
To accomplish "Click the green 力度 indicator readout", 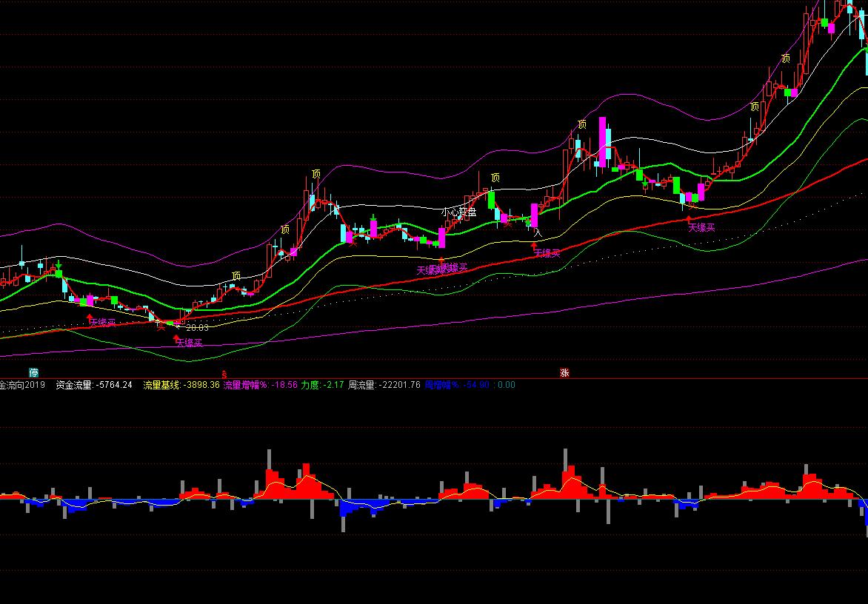I will (322, 385).
